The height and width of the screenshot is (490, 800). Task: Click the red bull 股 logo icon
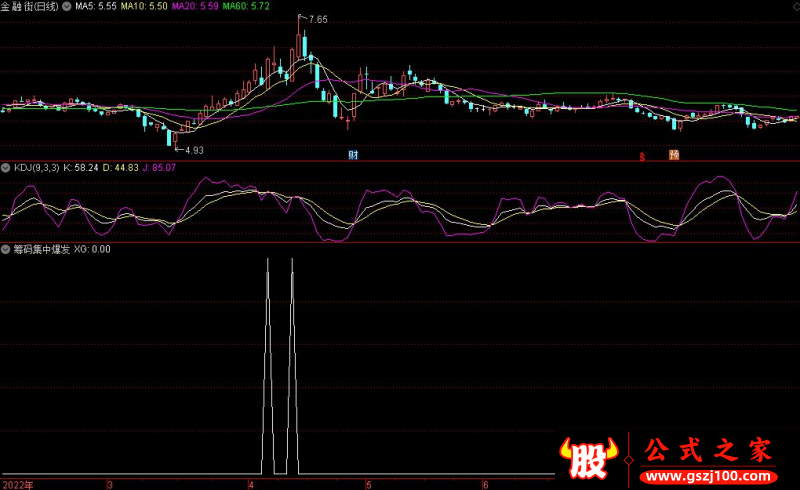588,456
